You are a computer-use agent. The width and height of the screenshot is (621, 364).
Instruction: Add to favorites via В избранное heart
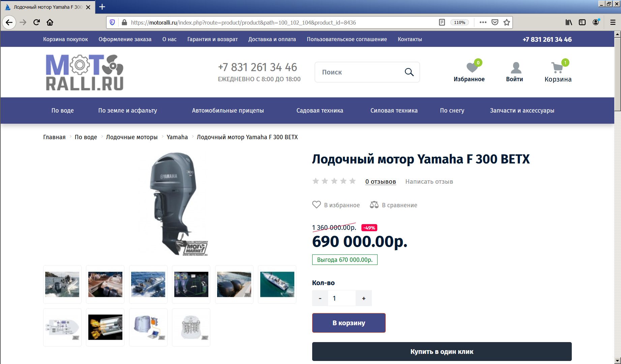click(336, 205)
